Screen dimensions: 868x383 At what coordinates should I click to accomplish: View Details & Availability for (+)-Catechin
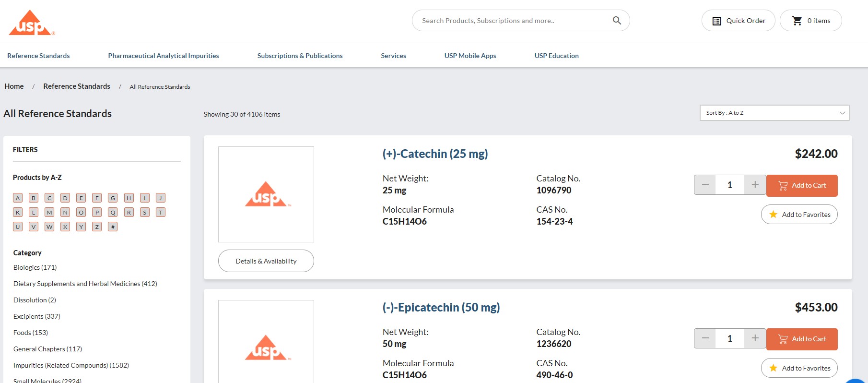click(266, 261)
